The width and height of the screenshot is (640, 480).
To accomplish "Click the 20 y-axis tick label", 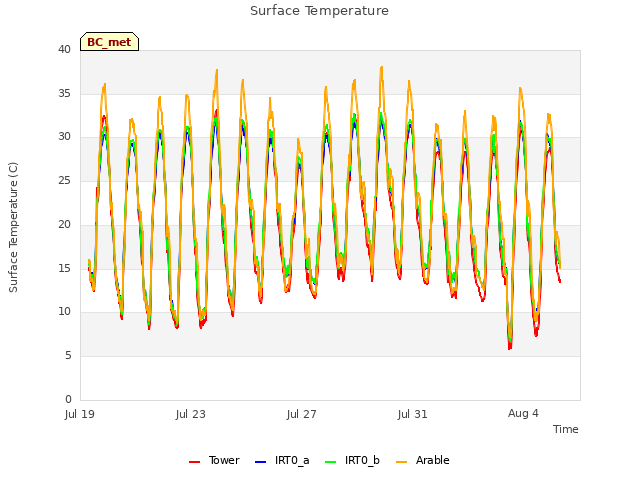I will 64,224.
